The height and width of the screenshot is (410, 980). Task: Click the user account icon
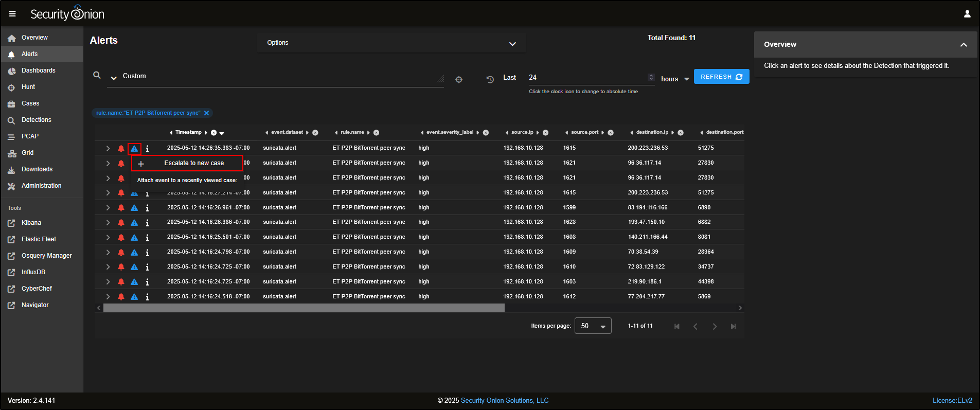tap(967, 14)
